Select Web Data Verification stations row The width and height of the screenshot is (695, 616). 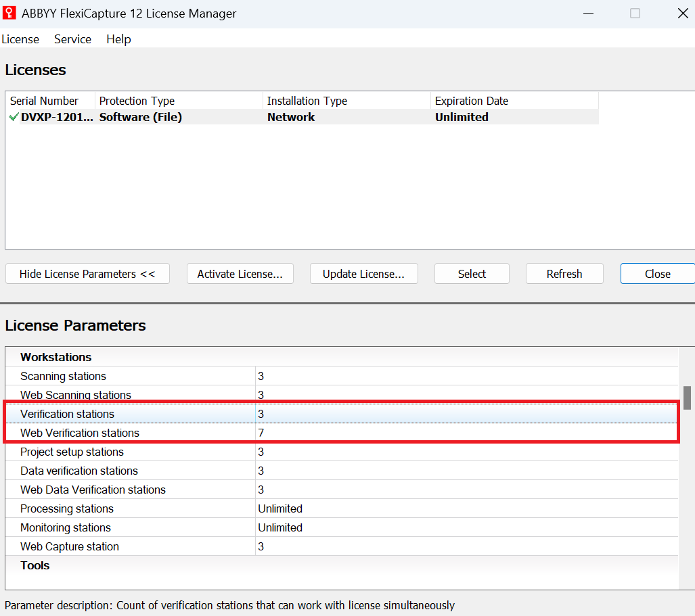point(342,490)
